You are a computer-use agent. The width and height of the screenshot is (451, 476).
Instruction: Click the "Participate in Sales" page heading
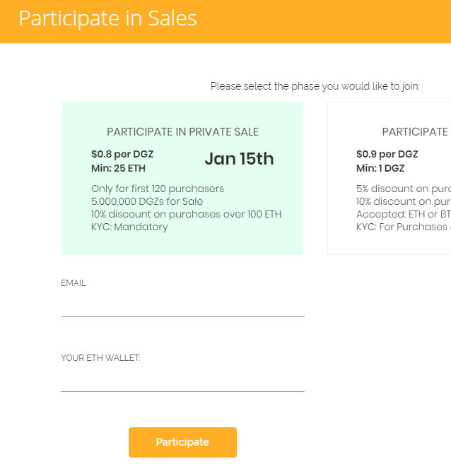[107, 18]
